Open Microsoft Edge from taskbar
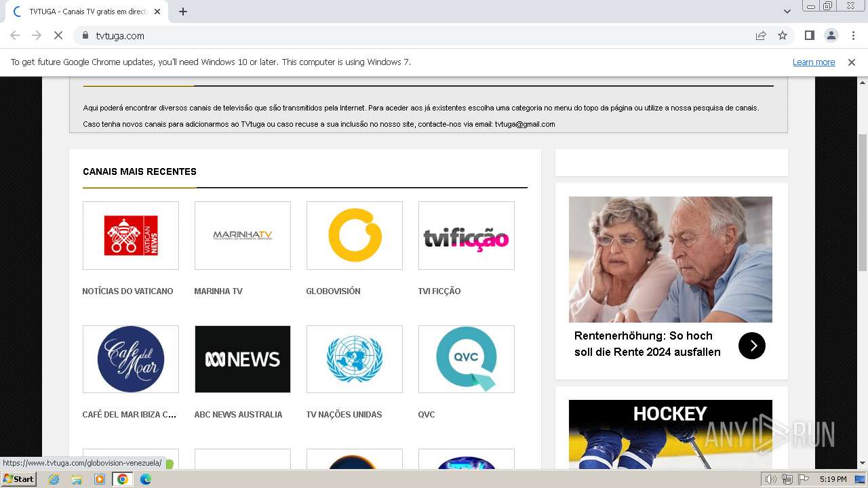The height and width of the screenshot is (488, 868). point(146,479)
